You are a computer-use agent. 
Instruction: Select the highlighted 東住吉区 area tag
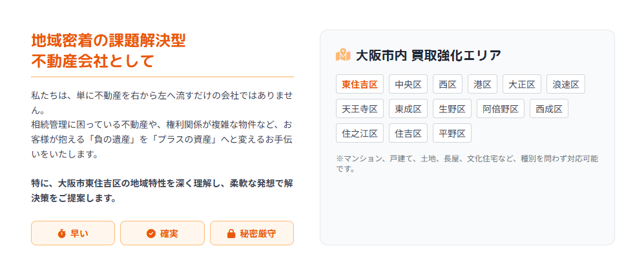point(360,85)
